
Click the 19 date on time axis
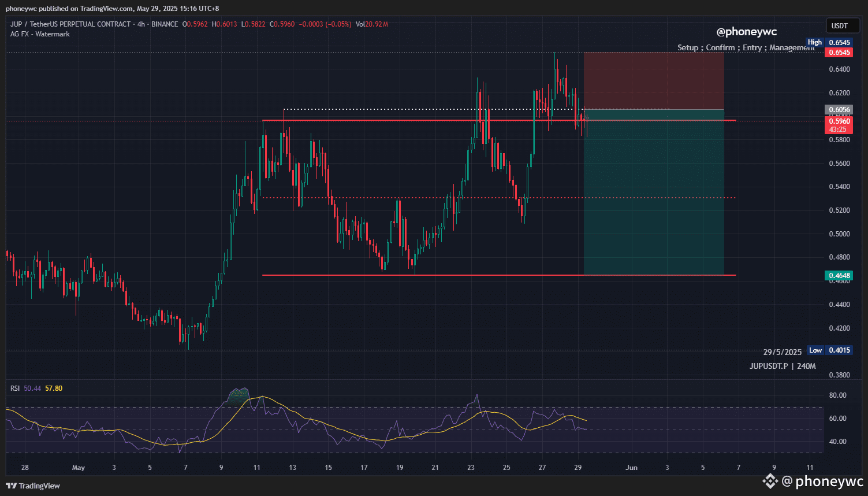point(400,468)
